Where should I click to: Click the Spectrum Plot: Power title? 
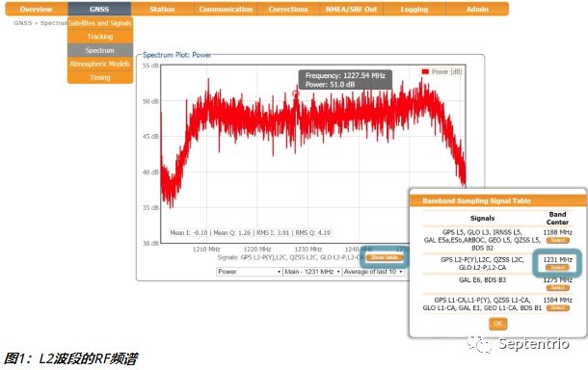point(177,55)
